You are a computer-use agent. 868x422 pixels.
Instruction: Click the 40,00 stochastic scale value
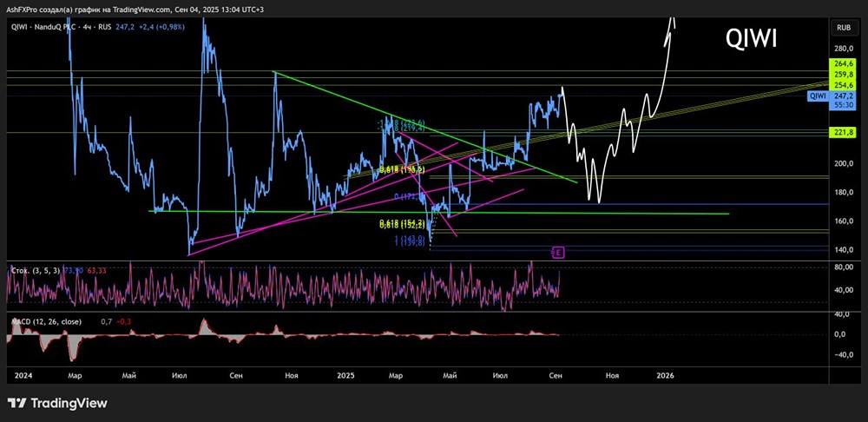[x=845, y=290]
